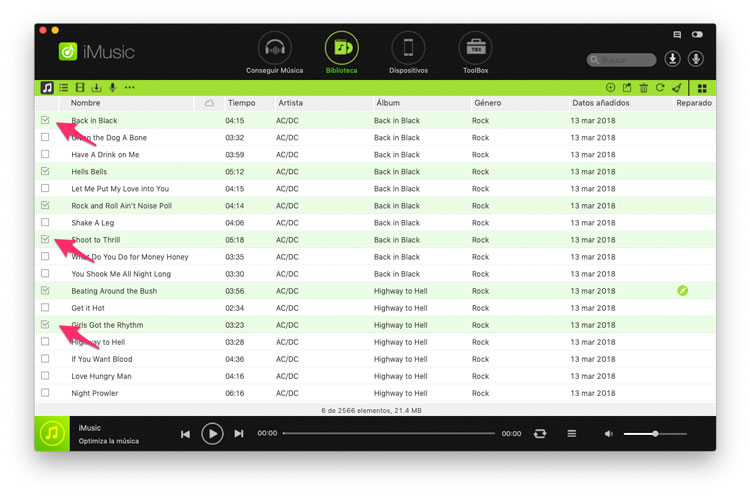The image size is (750, 496).
Task: Show downloaded items with tray icon
Action: pos(96,88)
